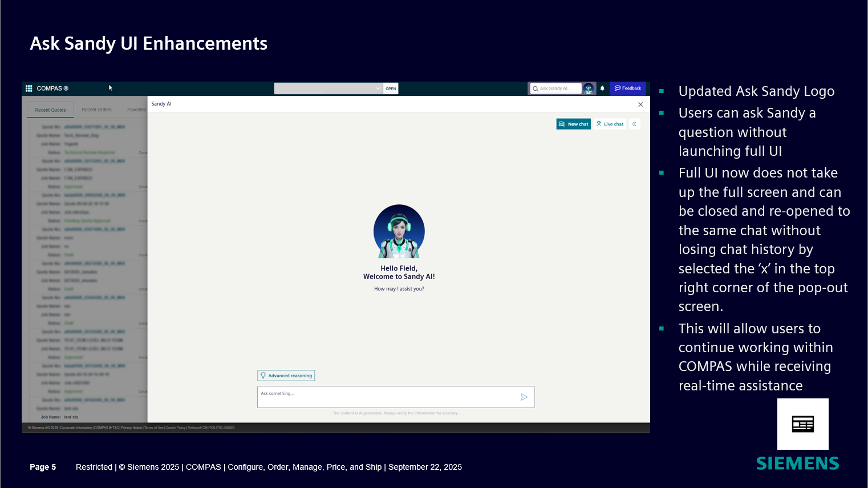This screenshot has height=488, width=868.
Task: Open COMPAS T&C footer link
Action: click(x=107, y=427)
